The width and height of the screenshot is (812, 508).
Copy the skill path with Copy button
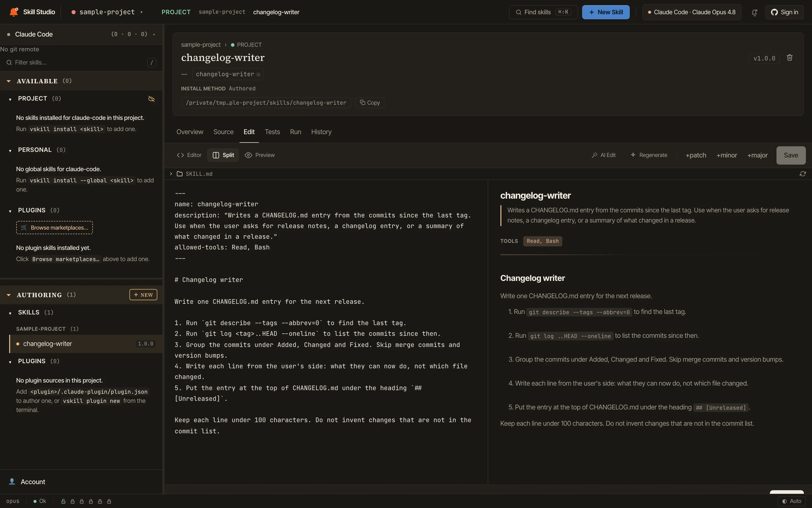click(370, 102)
